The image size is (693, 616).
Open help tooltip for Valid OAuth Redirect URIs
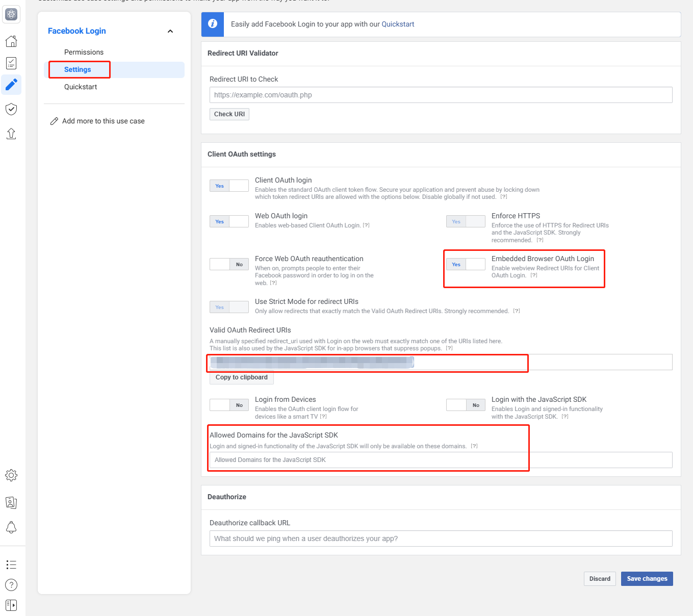449,348
